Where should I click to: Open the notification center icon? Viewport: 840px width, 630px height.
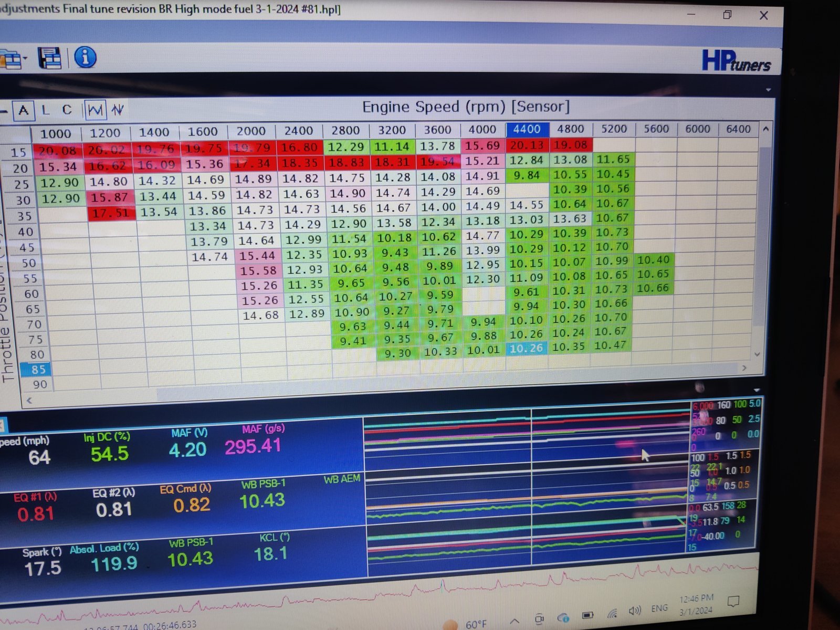click(x=733, y=602)
